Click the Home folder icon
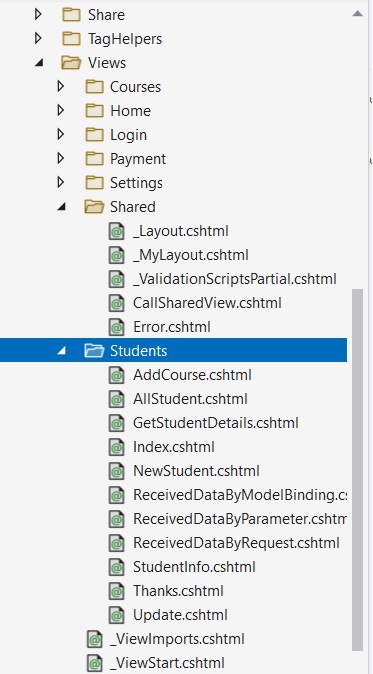This screenshot has height=674, width=373. click(95, 111)
